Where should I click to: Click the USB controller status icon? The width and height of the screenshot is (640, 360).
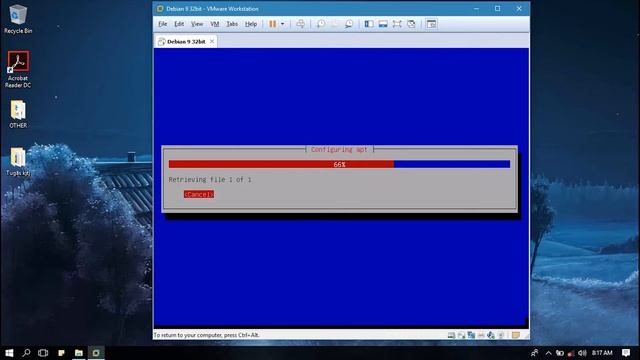tap(491, 335)
